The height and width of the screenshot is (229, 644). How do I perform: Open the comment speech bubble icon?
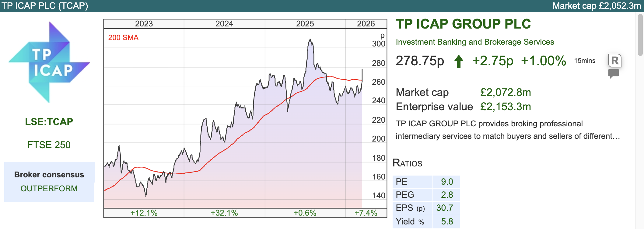coord(613,73)
